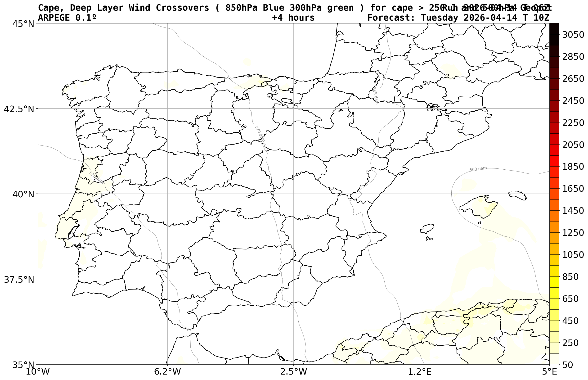This screenshot has height=380, width=588.
Task: Click the 50 colorbar tick label
Action: point(568,365)
